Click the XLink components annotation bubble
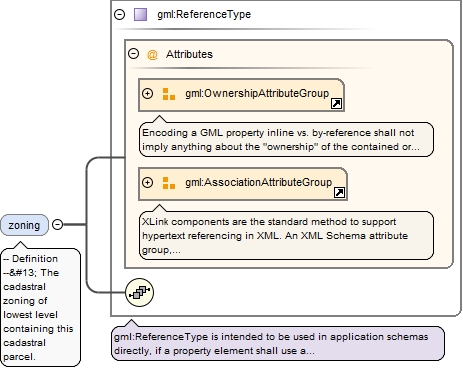This screenshot has width=463, height=370. [286, 236]
